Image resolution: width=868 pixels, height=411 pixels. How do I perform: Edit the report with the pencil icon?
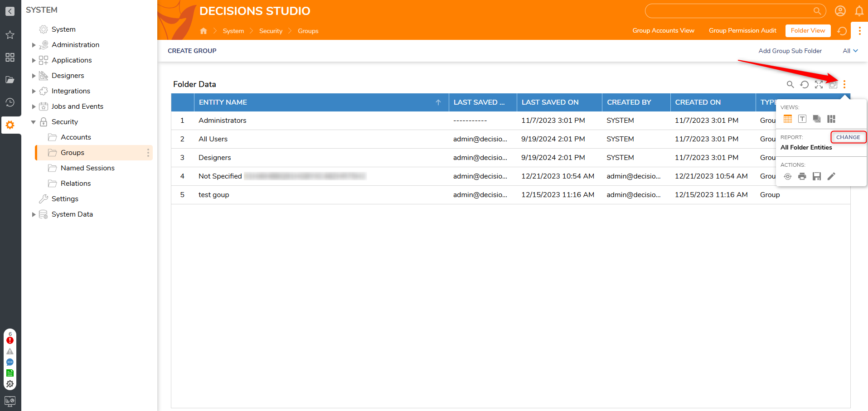[831, 176]
